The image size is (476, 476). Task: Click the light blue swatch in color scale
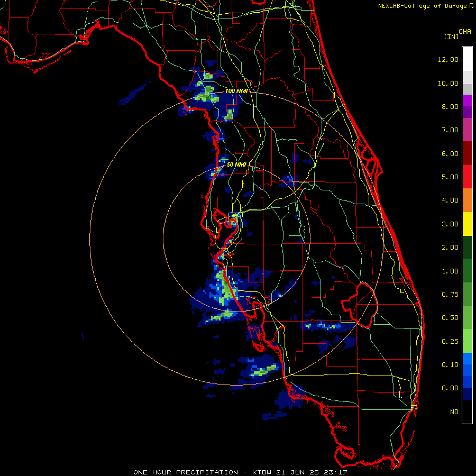point(467,359)
